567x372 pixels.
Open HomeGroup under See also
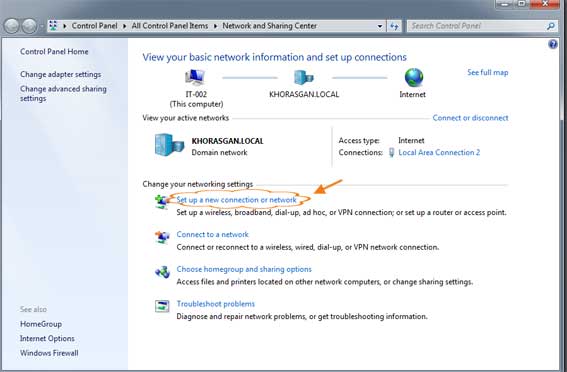pos(41,324)
